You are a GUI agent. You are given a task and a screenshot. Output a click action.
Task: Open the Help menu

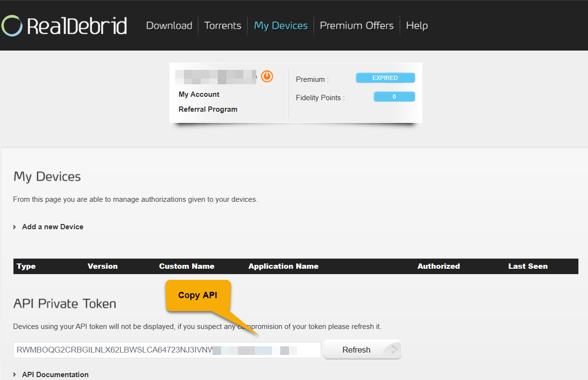(417, 26)
